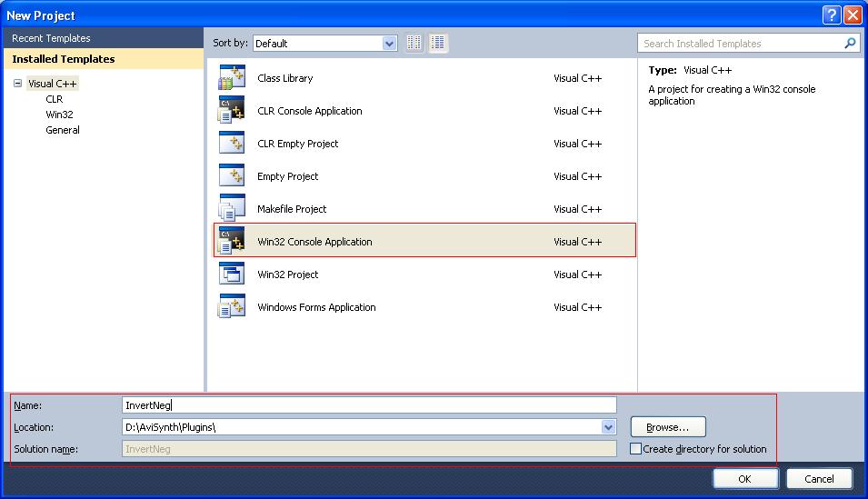Click the Makefile Project template icon
The height and width of the screenshot is (499, 868).
[x=232, y=208]
